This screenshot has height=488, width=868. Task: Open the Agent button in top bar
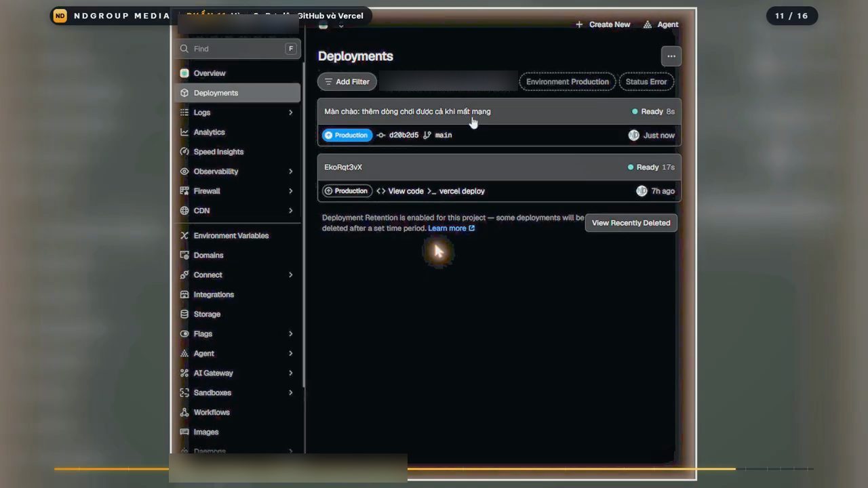pyautogui.click(x=660, y=24)
